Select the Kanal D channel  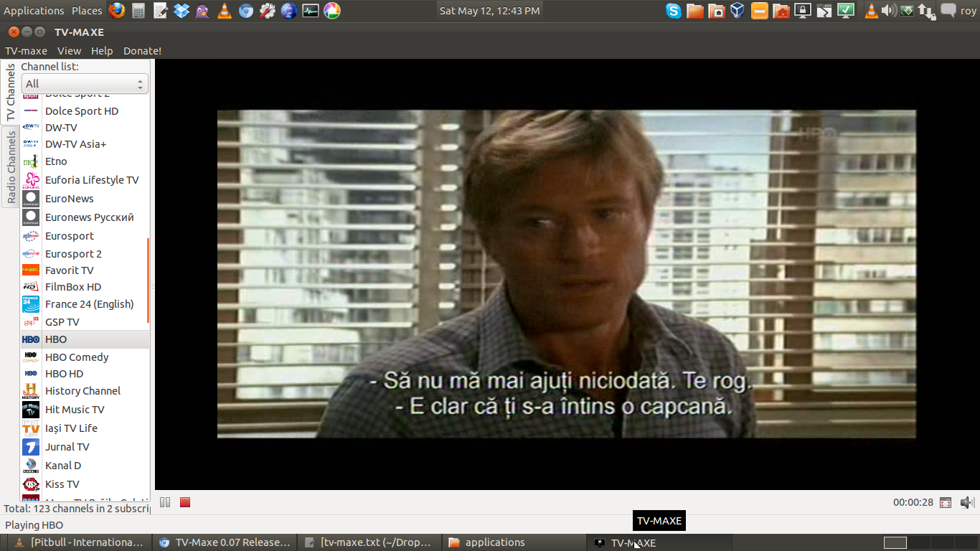point(85,466)
